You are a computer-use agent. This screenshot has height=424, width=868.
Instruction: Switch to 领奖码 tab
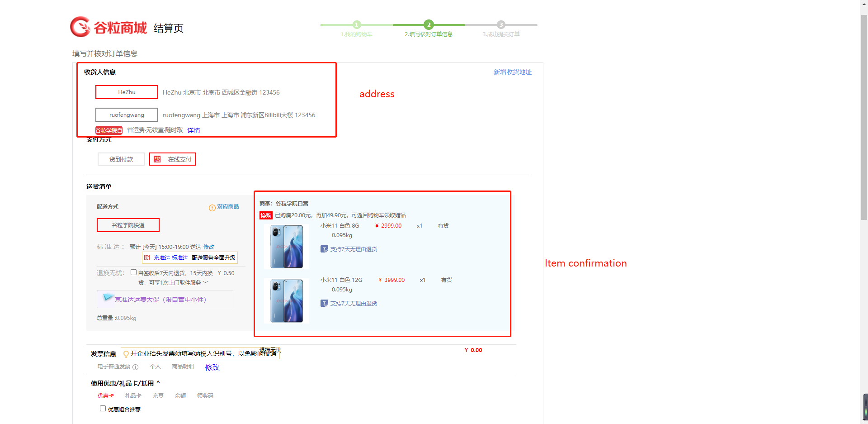[x=205, y=396]
